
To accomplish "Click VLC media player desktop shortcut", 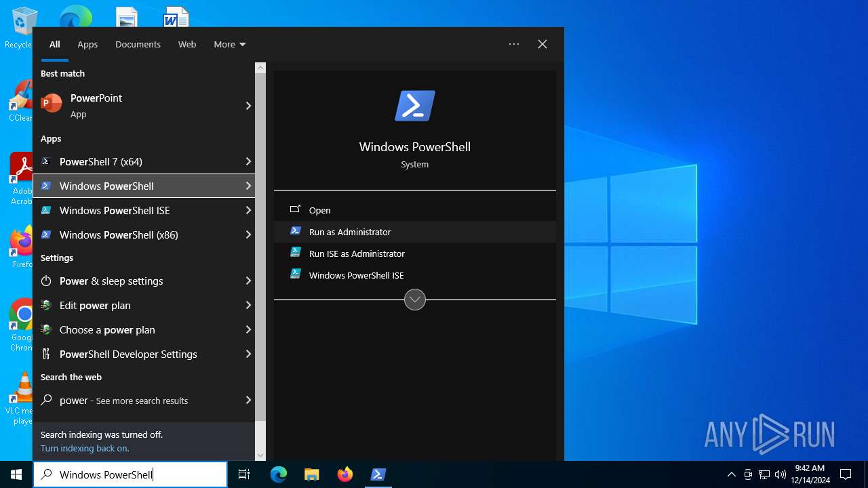I will click(x=20, y=399).
